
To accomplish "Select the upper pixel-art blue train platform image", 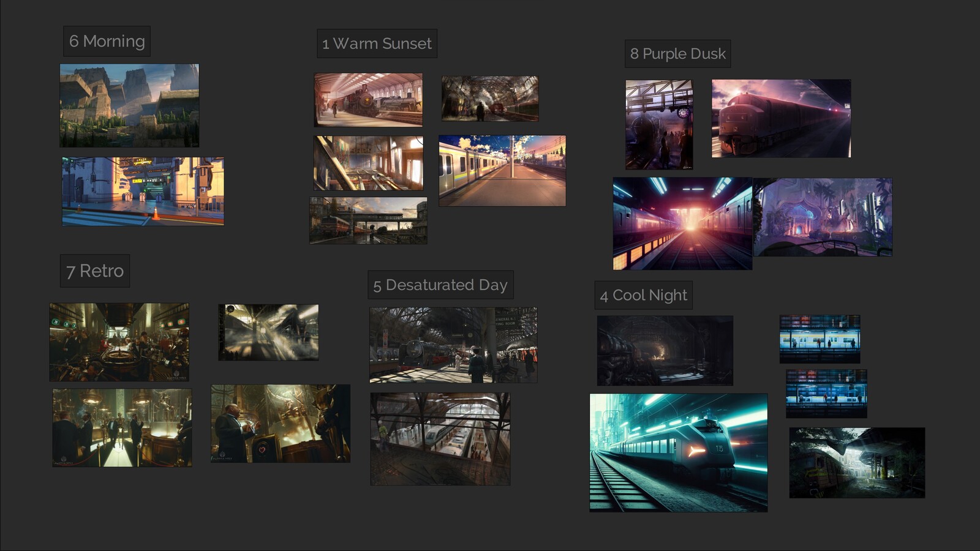I will tap(820, 339).
